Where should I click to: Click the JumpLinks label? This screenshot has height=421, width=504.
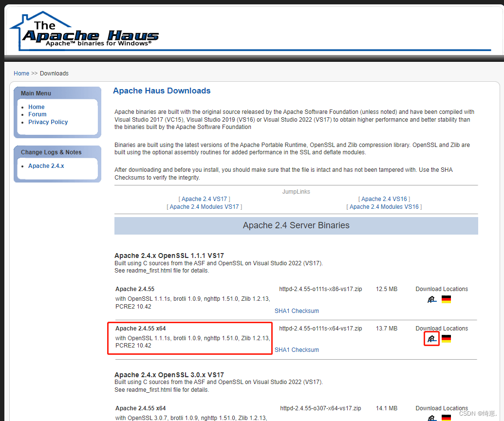click(x=296, y=192)
